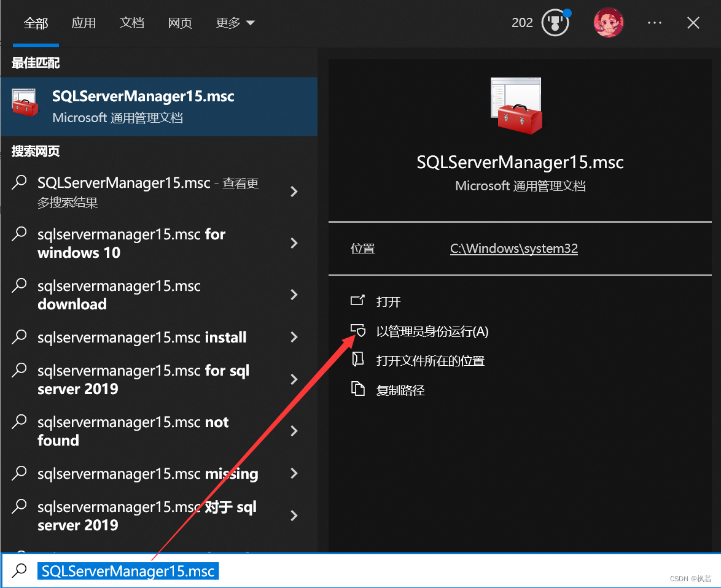
Task: Open the C:\Windows\system32 location link
Action: [513, 249]
